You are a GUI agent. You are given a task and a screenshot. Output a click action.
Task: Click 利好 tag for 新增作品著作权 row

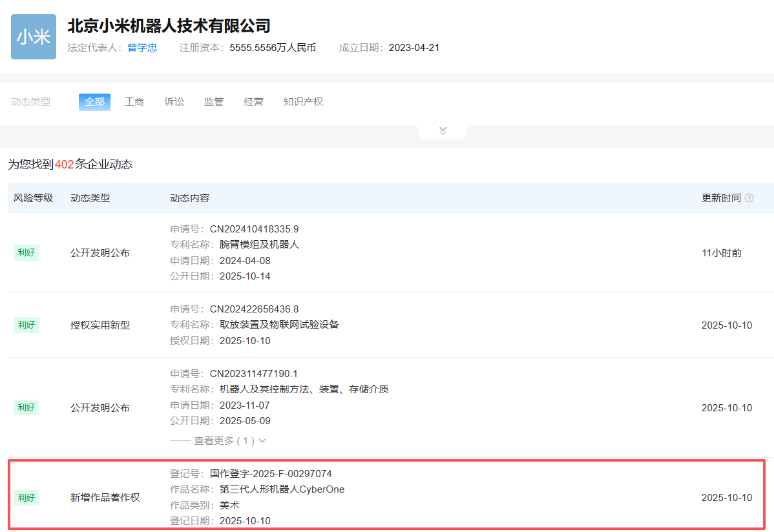click(x=26, y=498)
